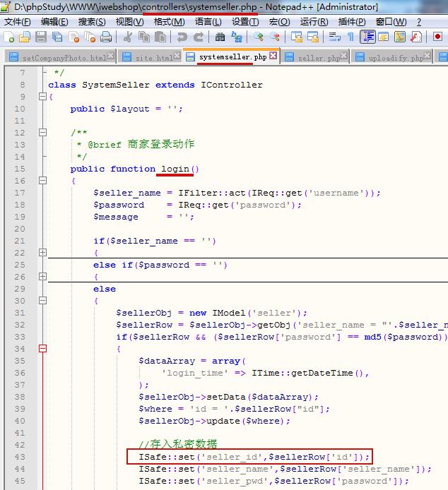
Task: Click 'SystemSeller' class name on line 8
Action: 116,85
